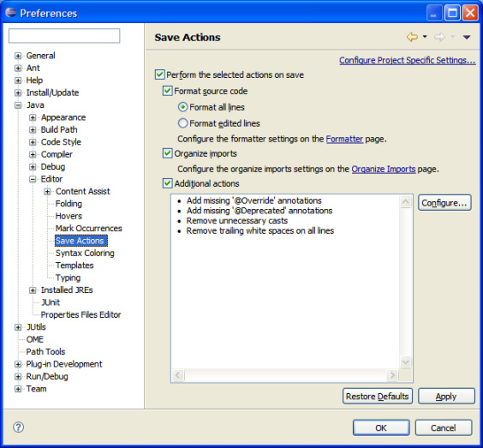The width and height of the screenshot is (483, 448).
Task: Select Typing tree item
Action: coord(68,278)
